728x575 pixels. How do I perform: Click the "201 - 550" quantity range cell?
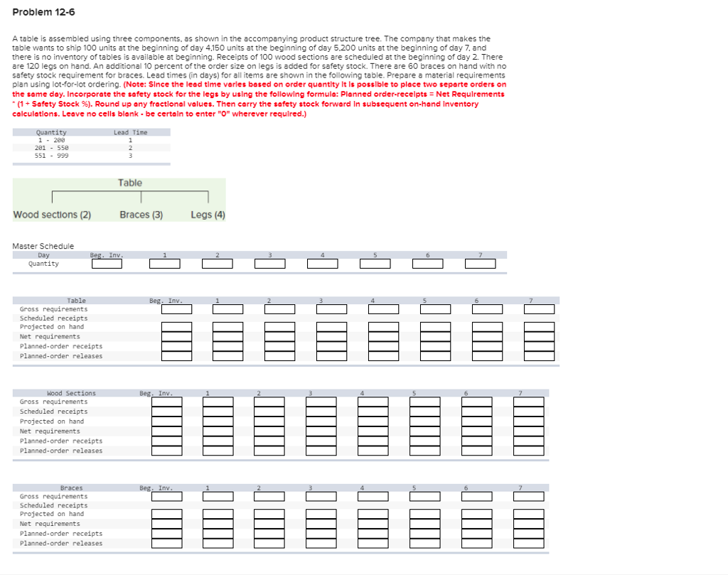click(51, 148)
